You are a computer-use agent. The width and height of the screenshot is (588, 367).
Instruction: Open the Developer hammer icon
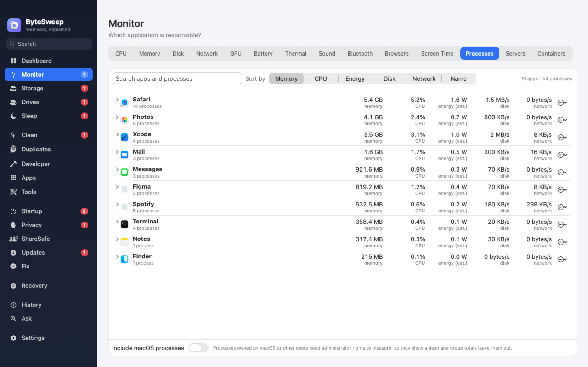(x=13, y=164)
